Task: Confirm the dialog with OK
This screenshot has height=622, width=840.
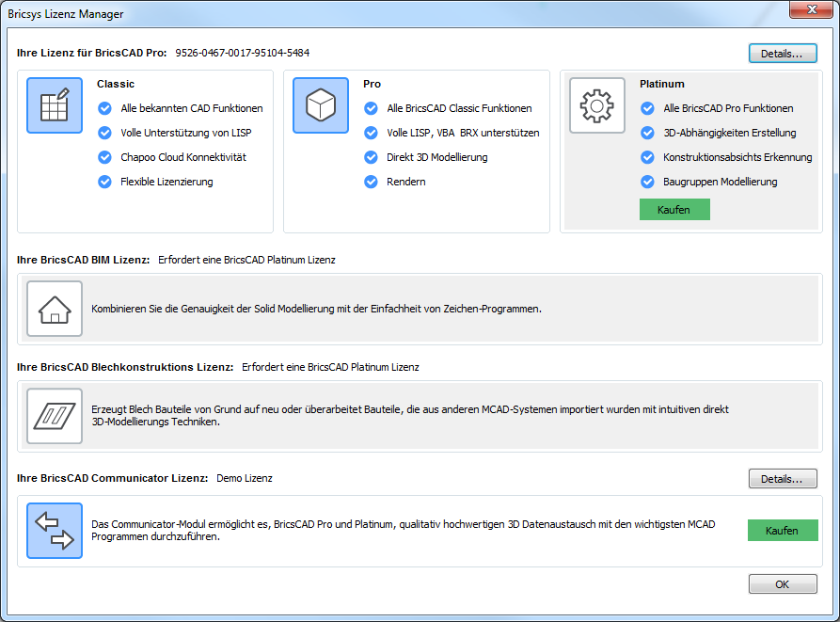Action: pos(782,584)
